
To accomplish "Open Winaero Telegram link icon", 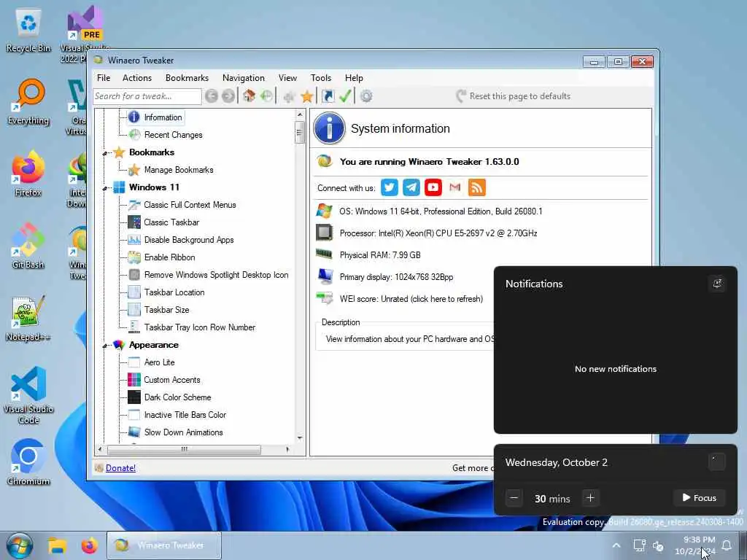I will 411,187.
